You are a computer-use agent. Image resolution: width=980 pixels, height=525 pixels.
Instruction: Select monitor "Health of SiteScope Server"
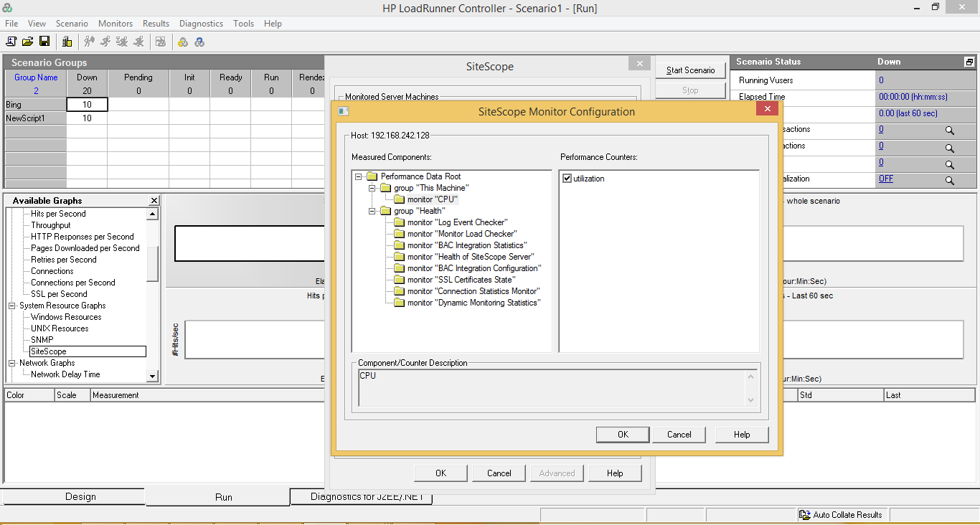pyautogui.click(x=471, y=257)
